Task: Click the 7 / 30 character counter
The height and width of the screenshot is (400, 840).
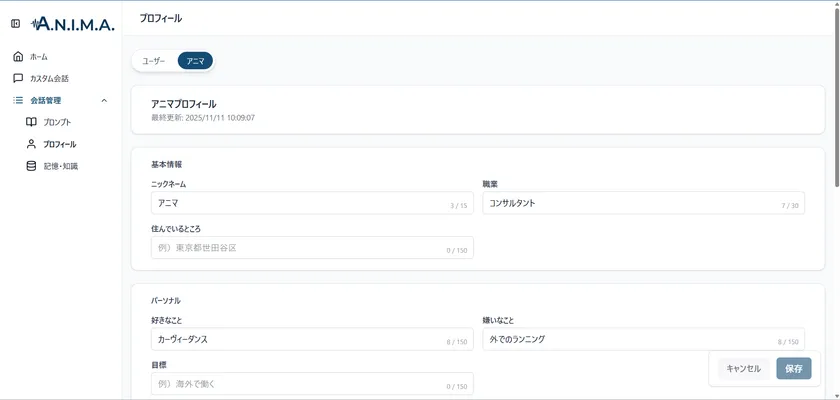Action: 790,206
